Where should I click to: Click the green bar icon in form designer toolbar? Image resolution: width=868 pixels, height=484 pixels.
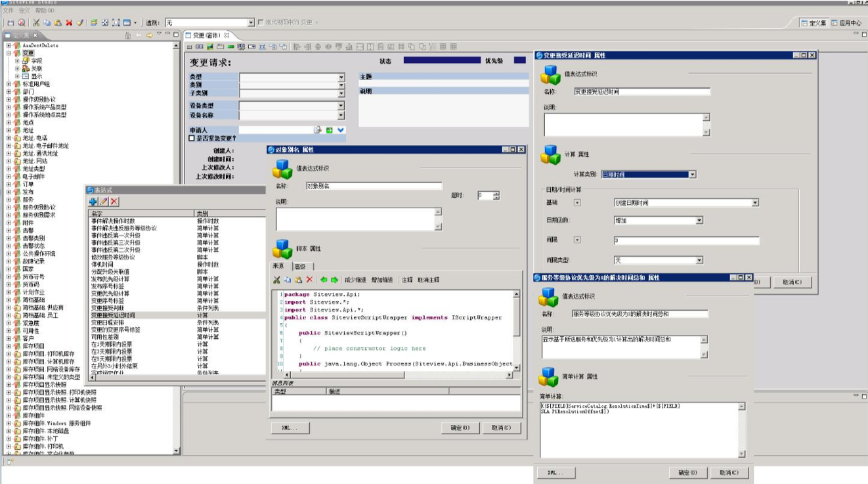coord(231,47)
